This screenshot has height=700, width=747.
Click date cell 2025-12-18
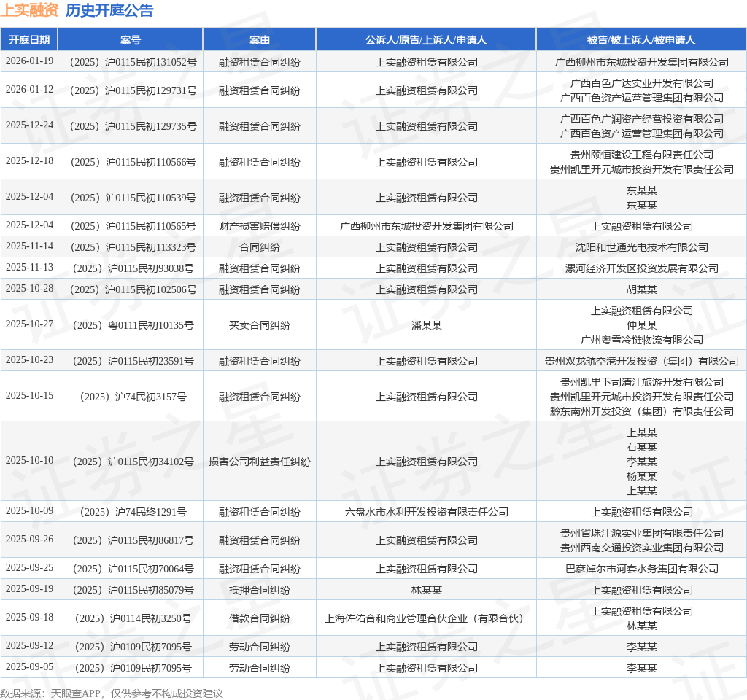click(29, 160)
